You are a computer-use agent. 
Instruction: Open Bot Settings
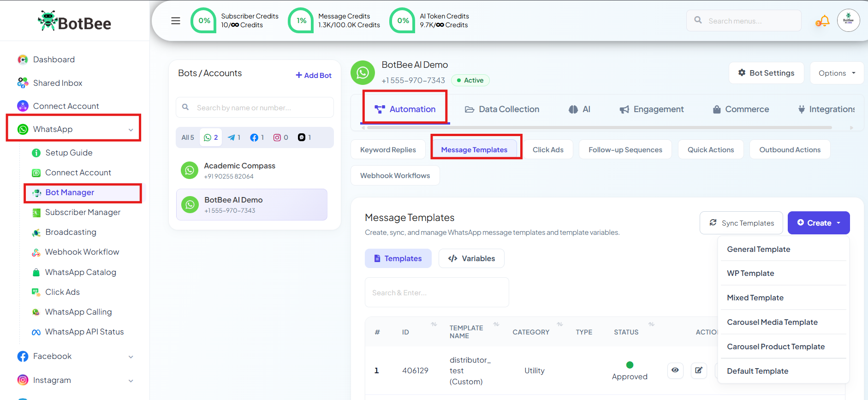coord(766,73)
